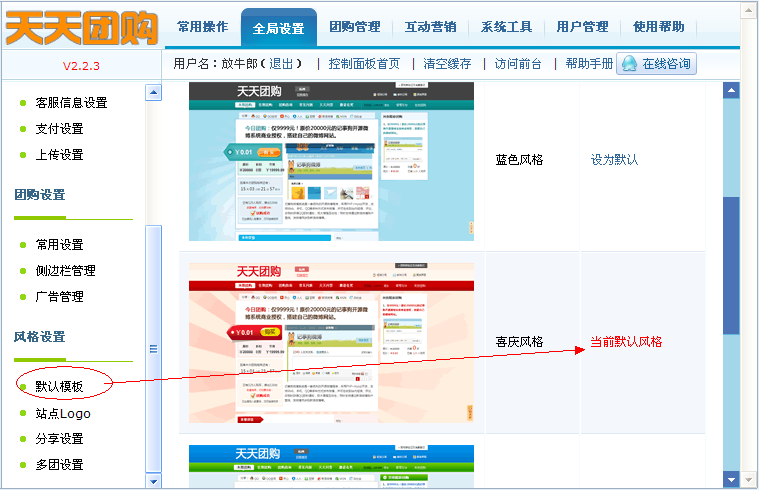Viewport: 759px width, 490px height.
Task: Click the blue-green template thumbnail at bottom
Action: click(332, 466)
